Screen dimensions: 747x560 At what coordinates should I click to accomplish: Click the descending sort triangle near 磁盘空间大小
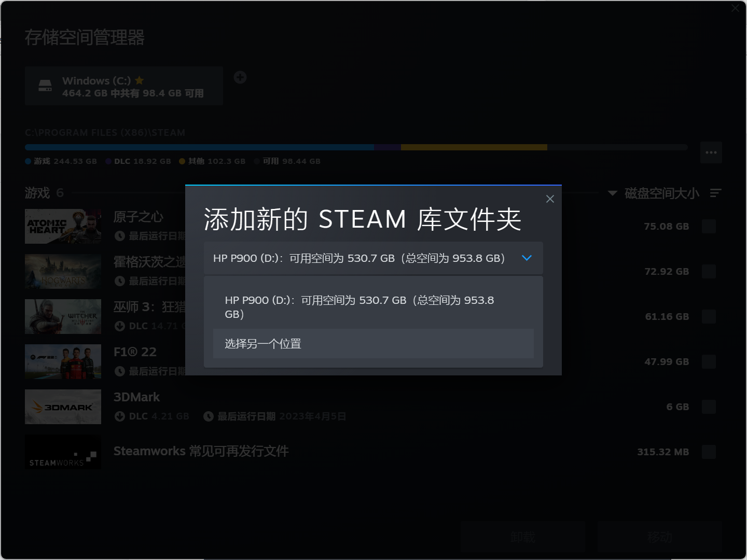(612, 193)
